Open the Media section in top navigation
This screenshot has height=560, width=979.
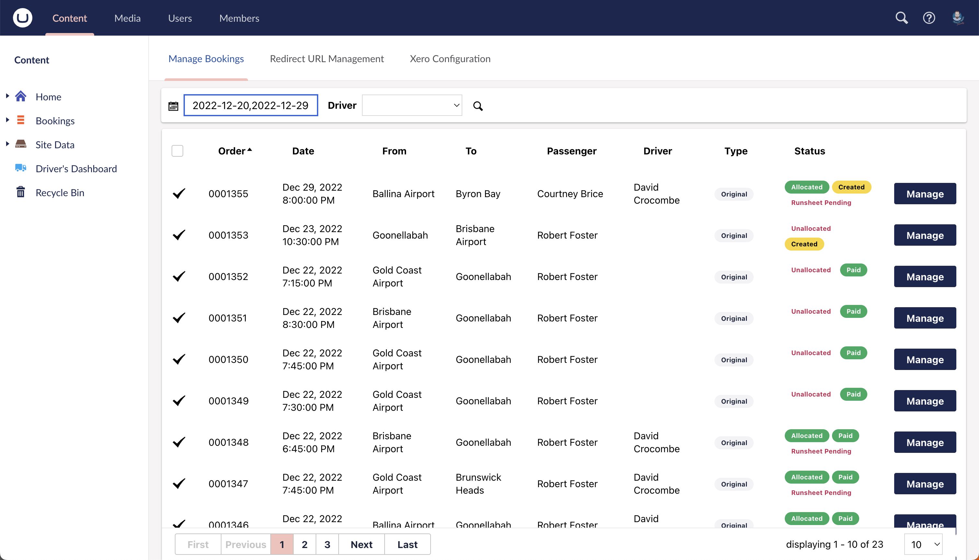(127, 18)
